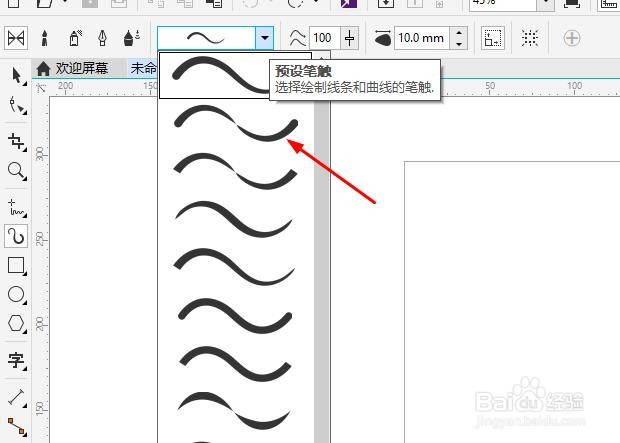Choose eighth preset with pointed start, thin middle
The image size is (620, 443).
point(234,411)
